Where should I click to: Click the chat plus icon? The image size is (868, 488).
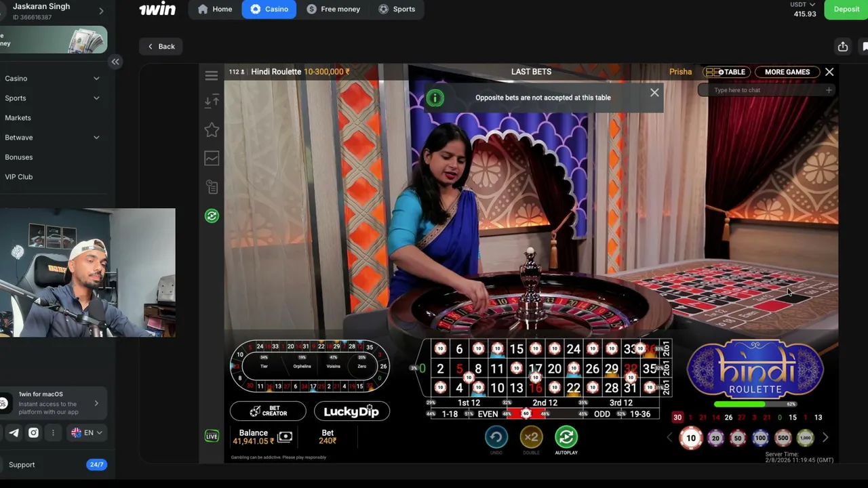pos(829,90)
